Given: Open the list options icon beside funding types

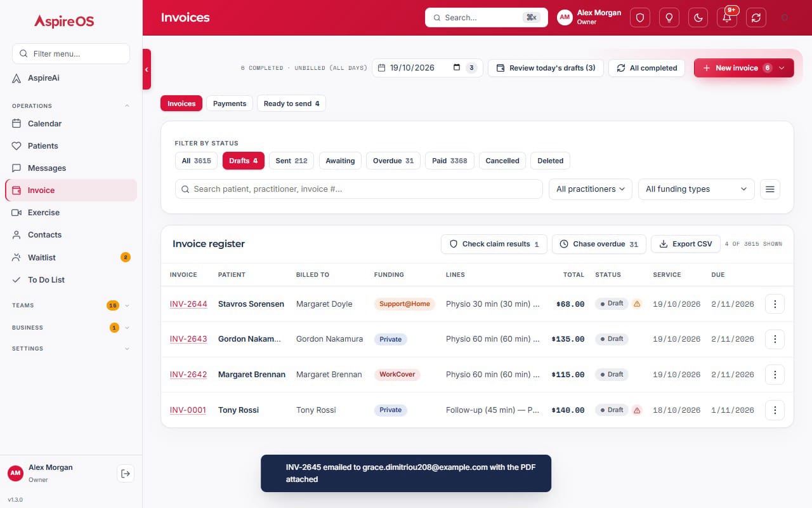Looking at the screenshot, I should pyautogui.click(x=770, y=189).
